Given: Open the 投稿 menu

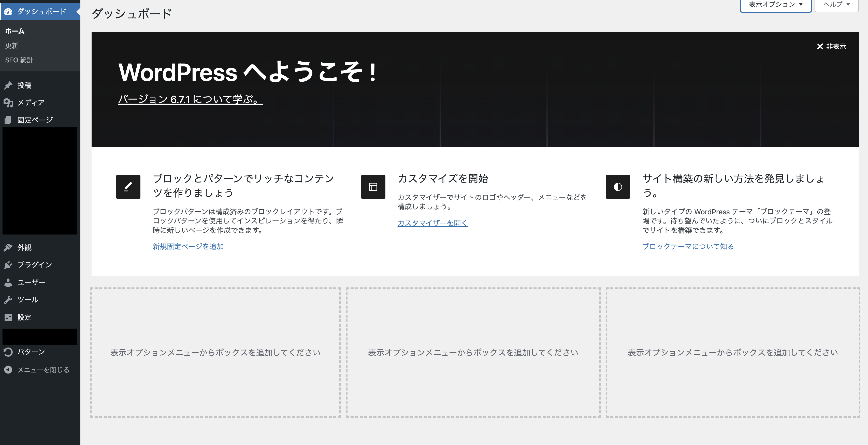Looking at the screenshot, I should [40, 85].
